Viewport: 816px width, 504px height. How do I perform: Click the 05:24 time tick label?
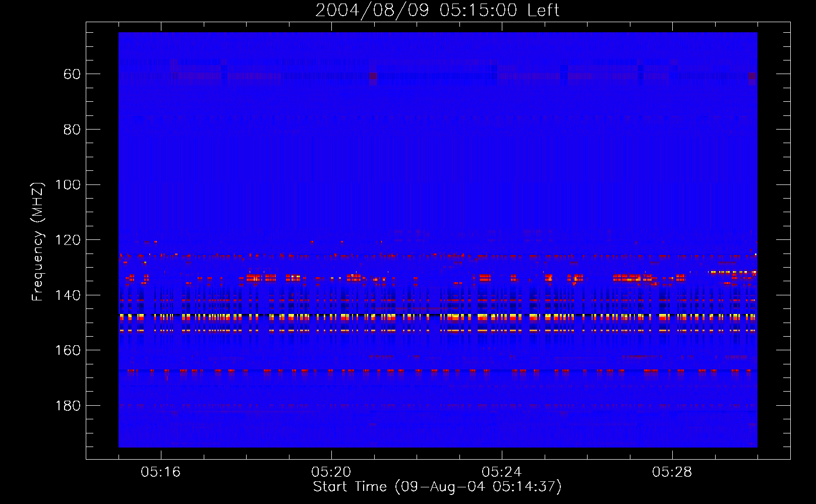tap(502, 472)
